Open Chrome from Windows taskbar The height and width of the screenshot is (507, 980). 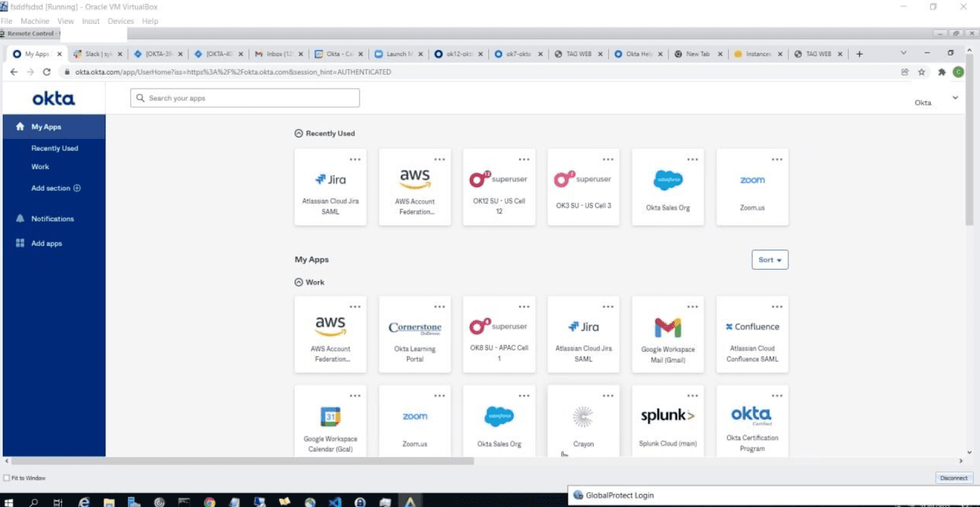[x=210, y=502]
